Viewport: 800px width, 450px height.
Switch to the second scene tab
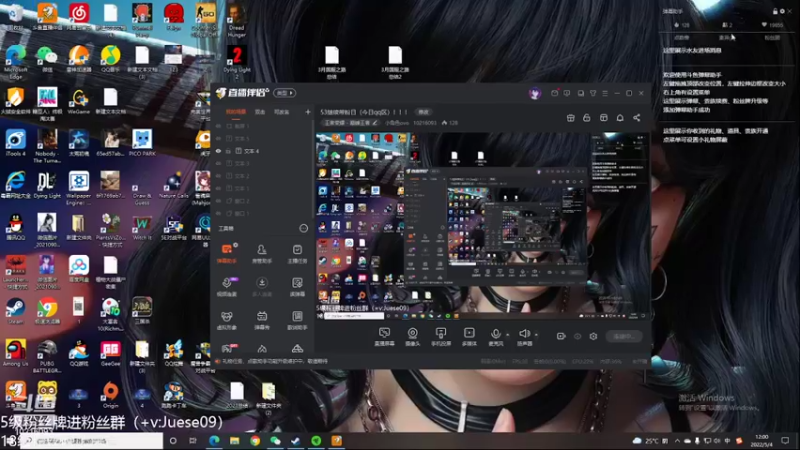point(260,112)
